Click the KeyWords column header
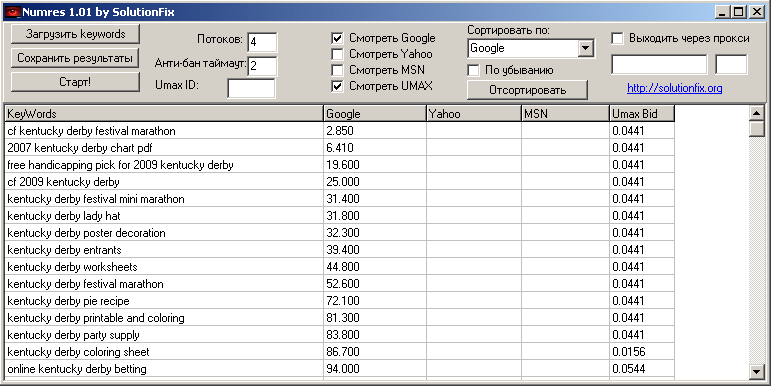771x386 pixels. coord(164,114)
